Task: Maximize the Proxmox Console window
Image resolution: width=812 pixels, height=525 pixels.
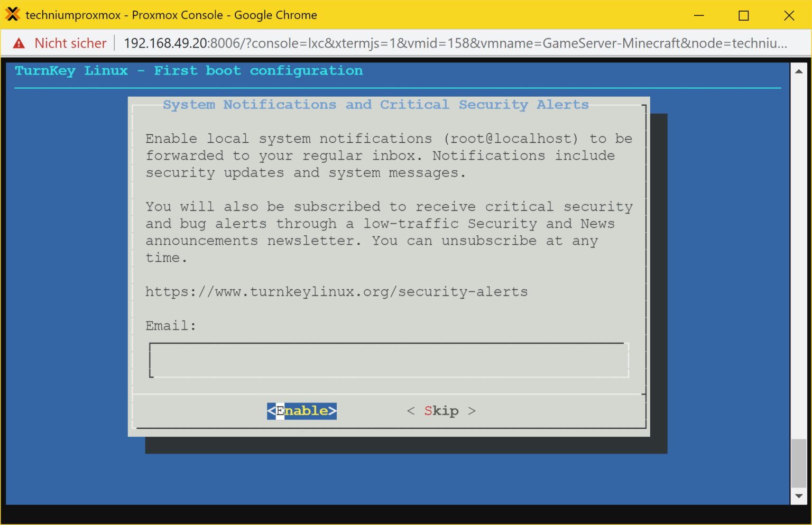Action: [x=744, y=15]
